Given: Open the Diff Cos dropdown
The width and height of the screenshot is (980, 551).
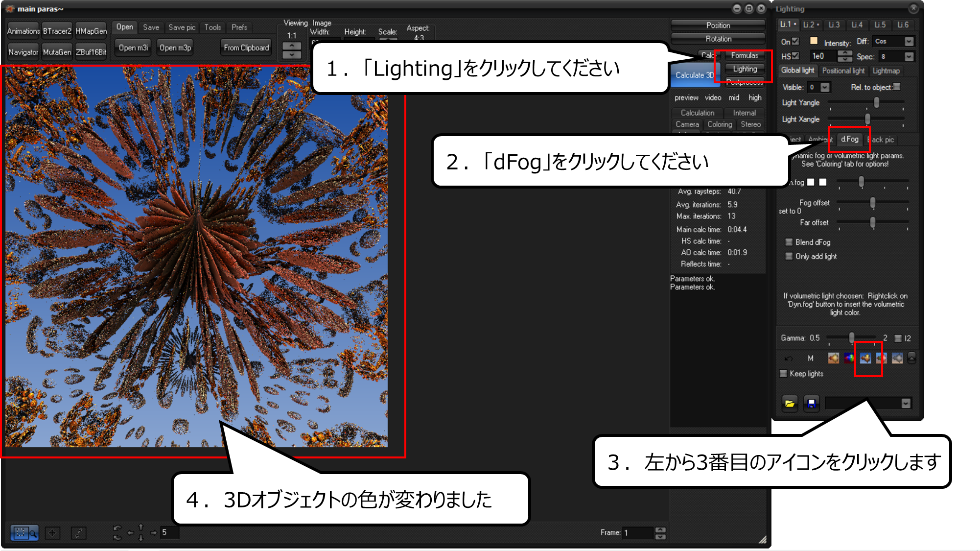Looking at the screenshot, I should pos(909,42).
